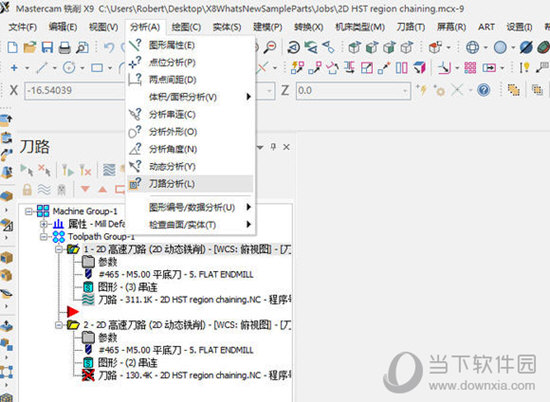Open the 实体(S) menu
This screenshot has height=402, width=550.
(x=227, y=27)
